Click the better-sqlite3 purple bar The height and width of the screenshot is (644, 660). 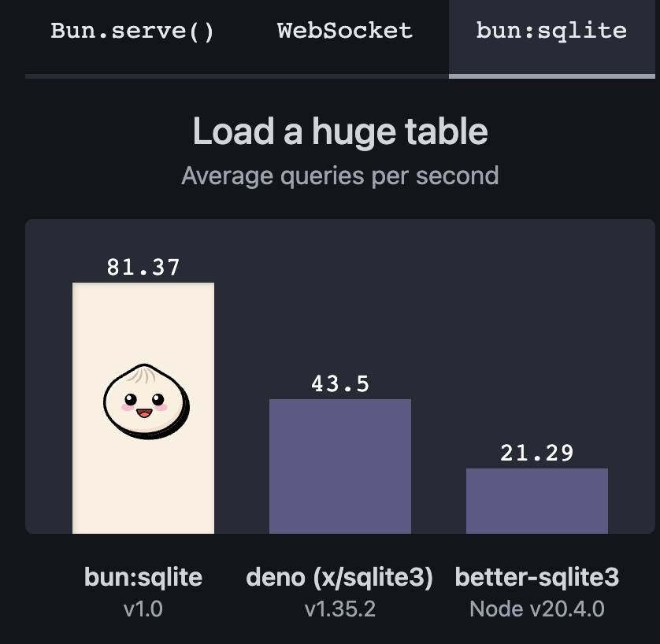(x=537, y=501)
